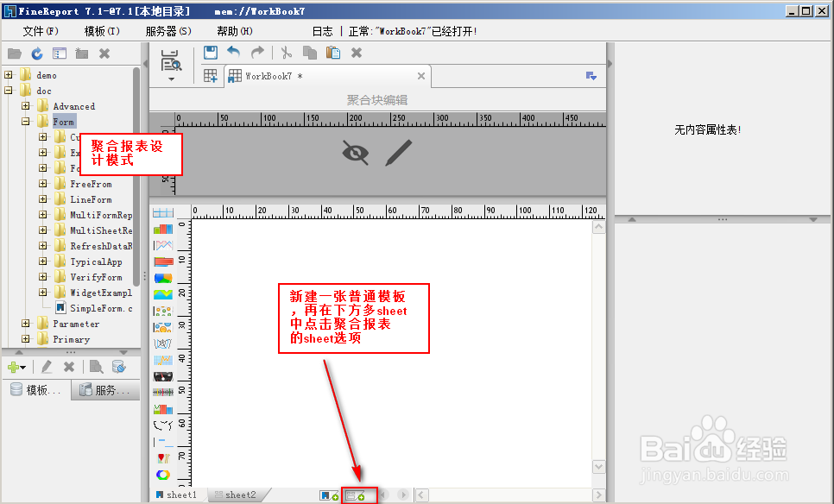The height and width of the screenshot is (504, 834).
Task: Collapse the Form folder
Action: [26, 121]
